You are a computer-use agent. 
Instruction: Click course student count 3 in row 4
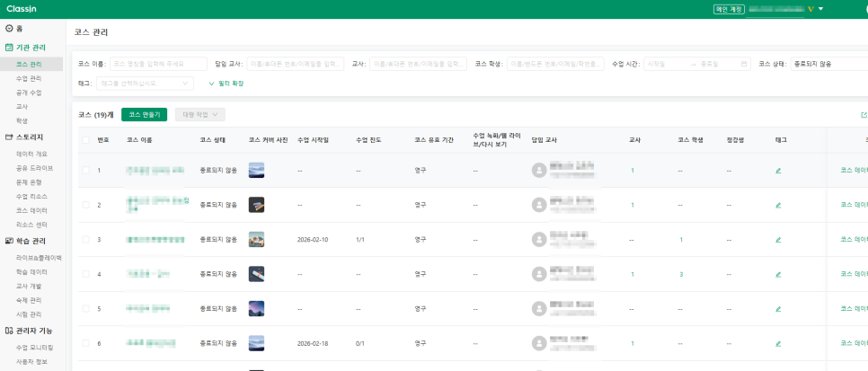coord(681,274)
